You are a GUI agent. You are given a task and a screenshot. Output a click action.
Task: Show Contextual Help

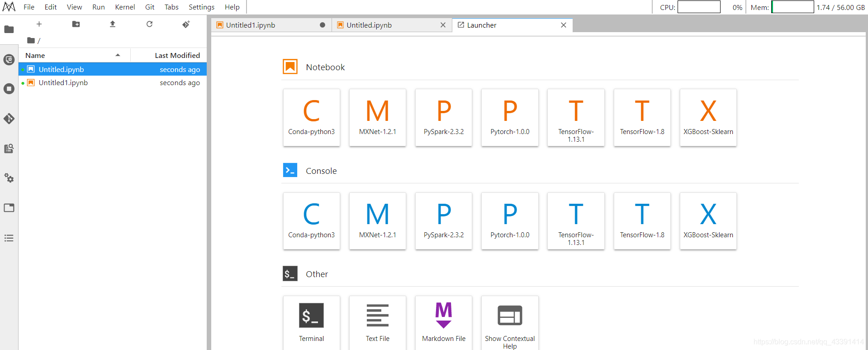pos(510,323)
